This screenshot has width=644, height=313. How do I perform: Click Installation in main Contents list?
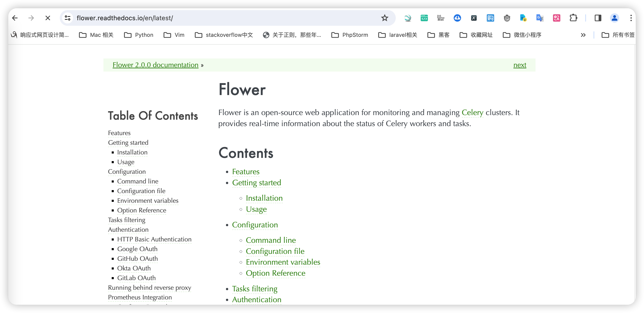[264, 198]
